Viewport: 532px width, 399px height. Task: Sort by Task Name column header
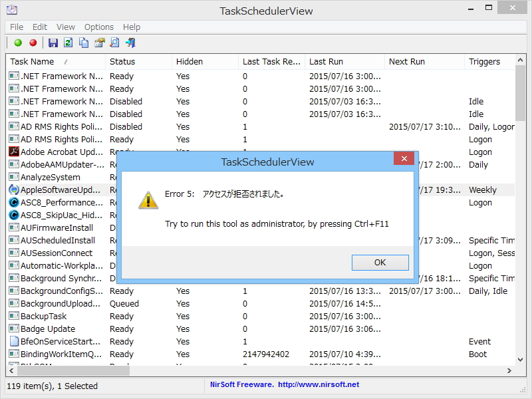[x=56, y=61]
